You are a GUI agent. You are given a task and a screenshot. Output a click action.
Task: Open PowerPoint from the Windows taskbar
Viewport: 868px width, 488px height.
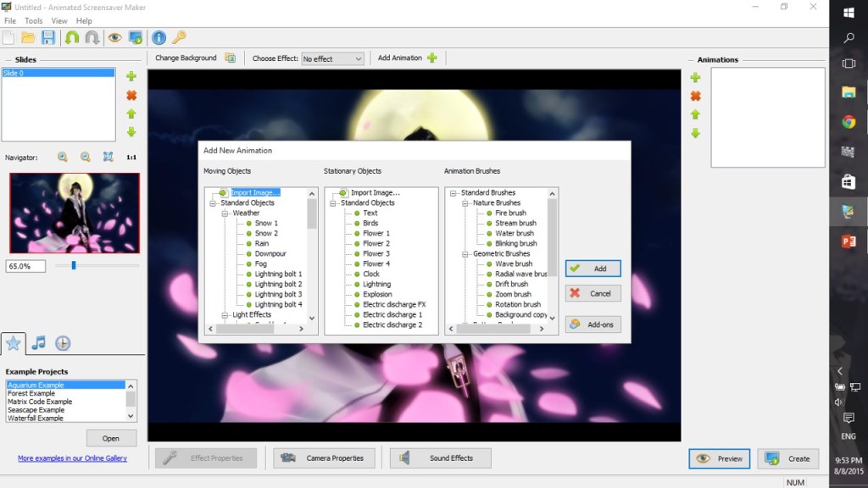point(849,241)
